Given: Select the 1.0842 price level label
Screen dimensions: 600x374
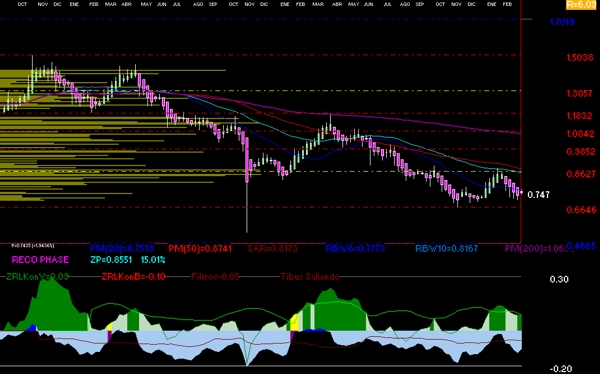Looking at the screenshot, I should pyautogui.click(x=580, y=134).
